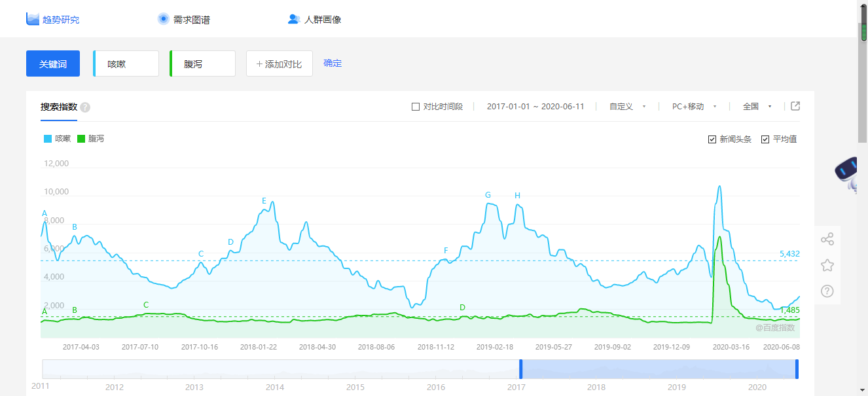Click green news marker D on chart
The height and width of the screenshot is (396, 868).
[x=462, y=308]
